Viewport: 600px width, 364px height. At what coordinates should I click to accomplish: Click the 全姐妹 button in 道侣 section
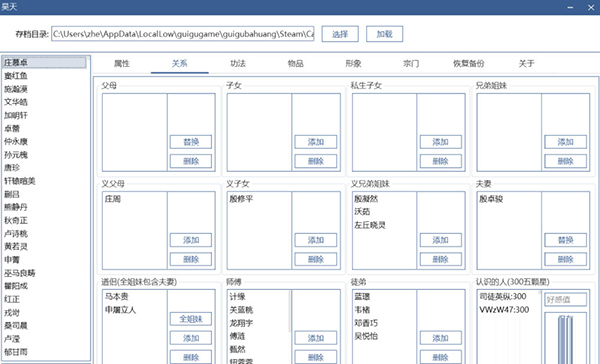[x=191, y=319]
